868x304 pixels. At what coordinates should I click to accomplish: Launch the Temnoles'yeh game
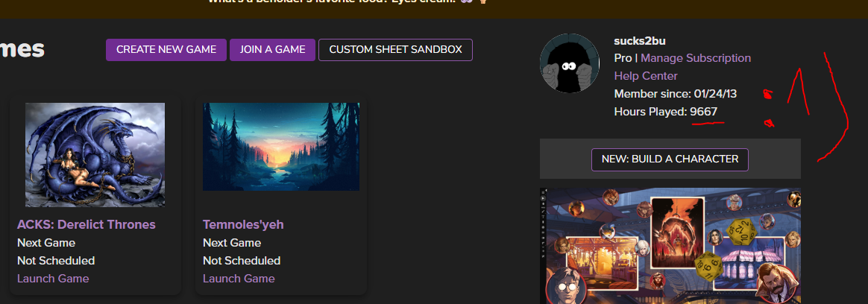239,278
